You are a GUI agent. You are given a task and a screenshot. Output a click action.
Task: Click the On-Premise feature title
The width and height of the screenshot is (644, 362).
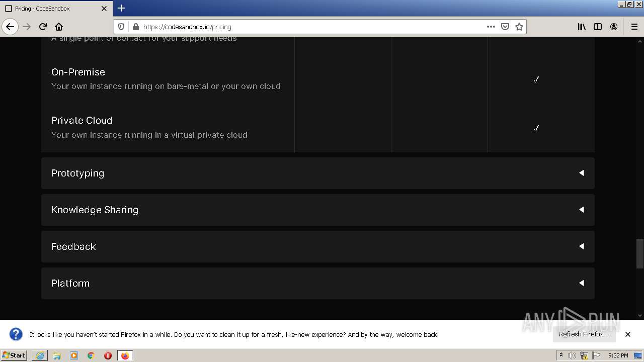click(x=78, y=72)
